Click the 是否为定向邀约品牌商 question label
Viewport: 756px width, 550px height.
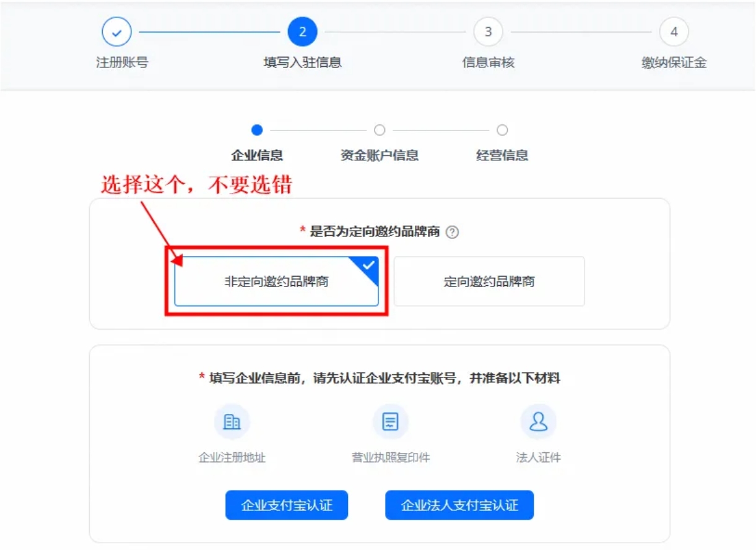coord(375,232)
